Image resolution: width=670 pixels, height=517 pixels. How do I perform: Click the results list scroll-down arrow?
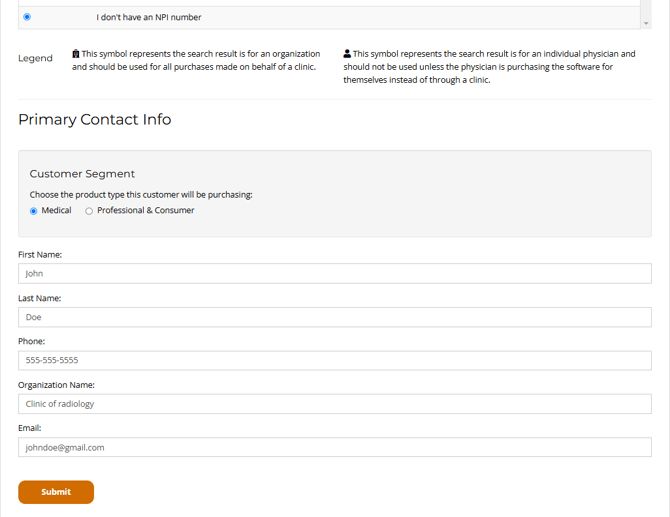coord(646,23)
